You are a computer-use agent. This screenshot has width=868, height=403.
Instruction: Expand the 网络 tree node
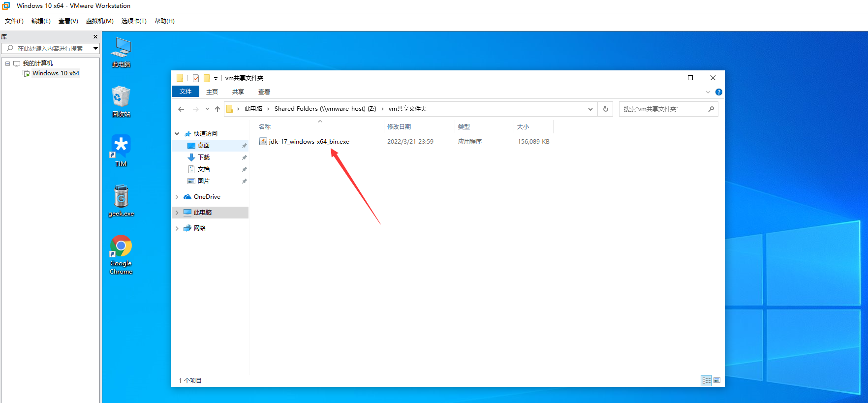(x=177, y=228)
